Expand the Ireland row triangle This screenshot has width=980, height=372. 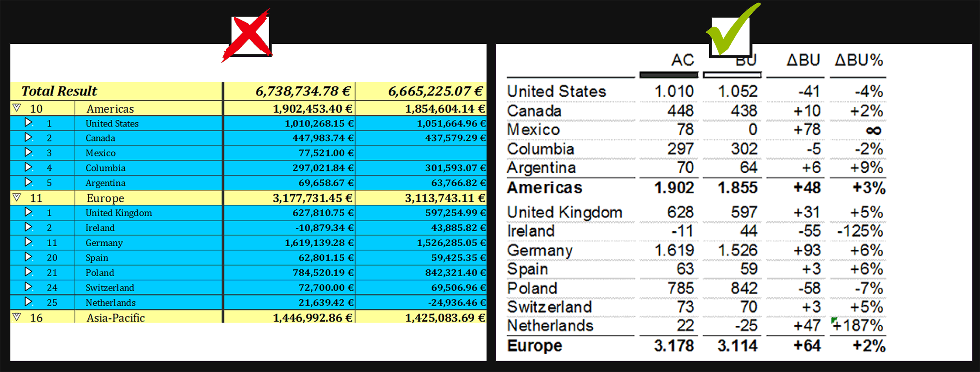(28, 227)
